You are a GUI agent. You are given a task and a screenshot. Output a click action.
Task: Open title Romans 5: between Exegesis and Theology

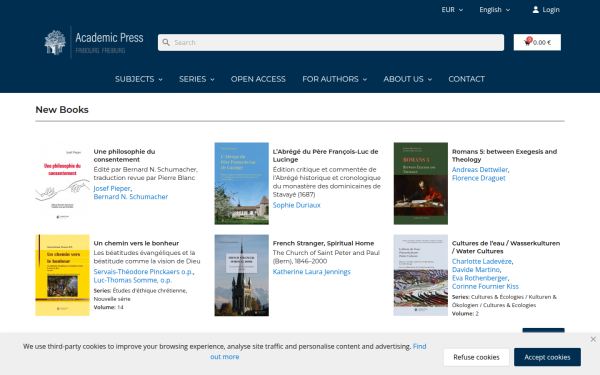504,155
